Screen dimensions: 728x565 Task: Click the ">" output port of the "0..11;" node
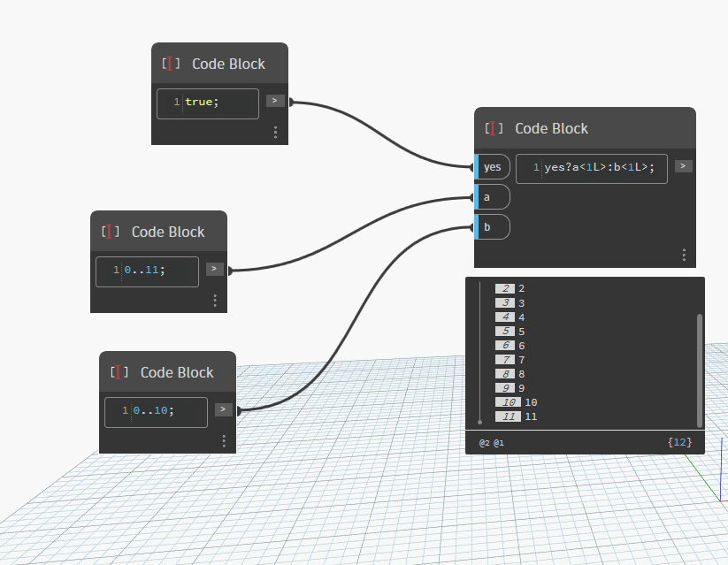click(x=214, y=269)
